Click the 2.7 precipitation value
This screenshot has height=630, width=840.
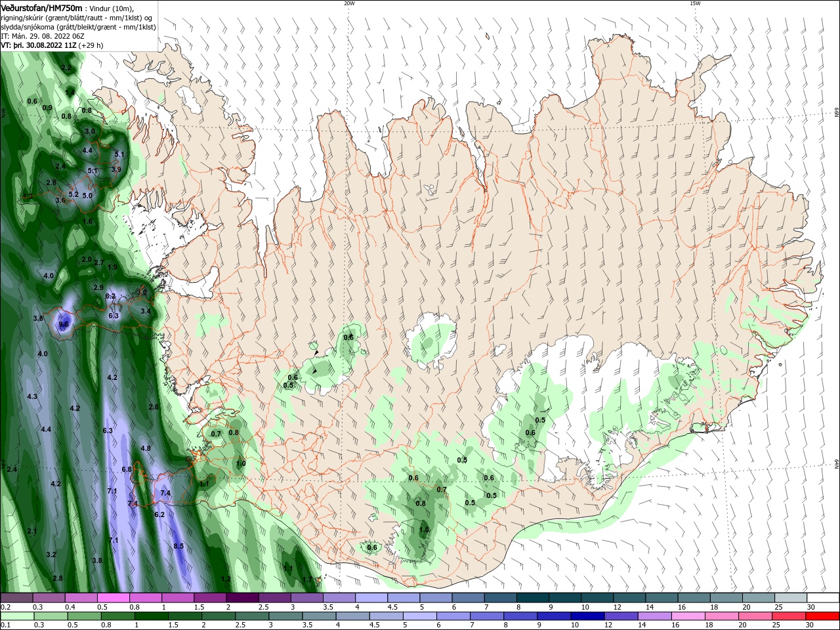tap(99, 262)
